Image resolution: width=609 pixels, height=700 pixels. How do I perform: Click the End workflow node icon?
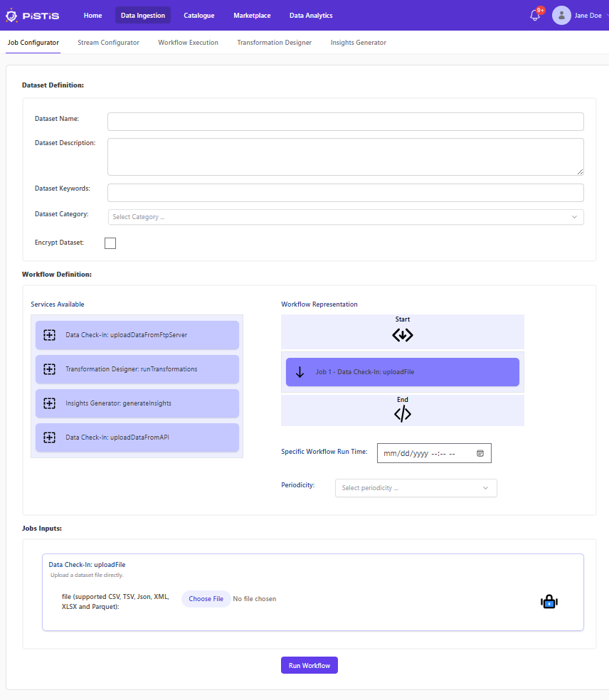[402, 414]
